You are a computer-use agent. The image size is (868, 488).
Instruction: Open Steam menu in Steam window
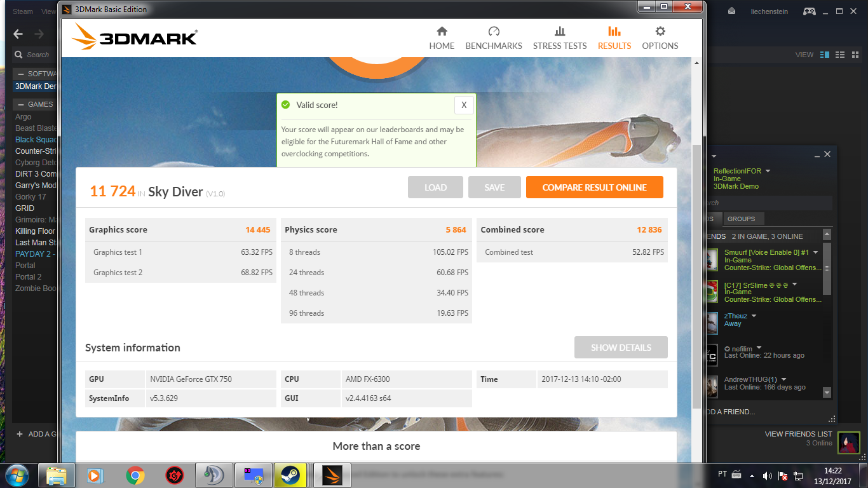[x=23, y=11]
